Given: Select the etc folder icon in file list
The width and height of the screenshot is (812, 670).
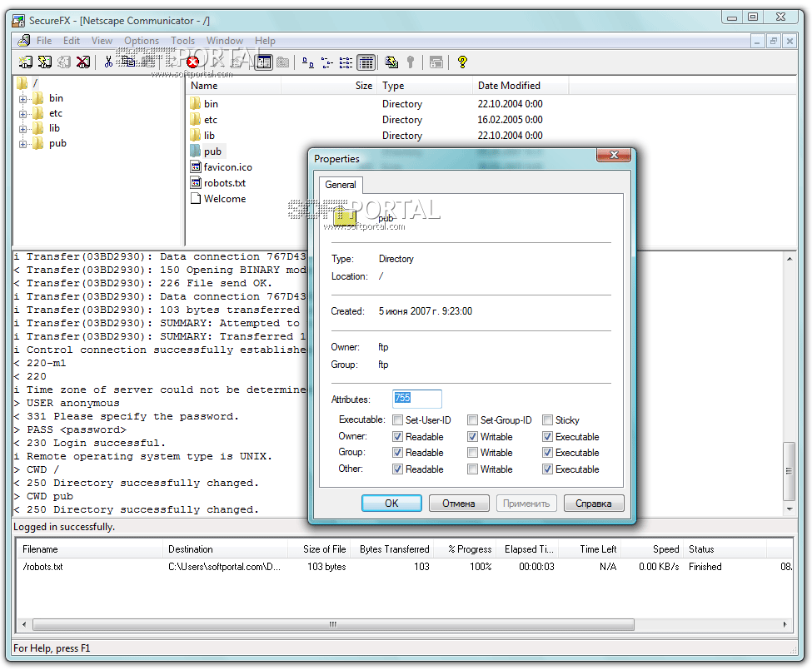Looking at the screenshot, I should tap(195, 120).
